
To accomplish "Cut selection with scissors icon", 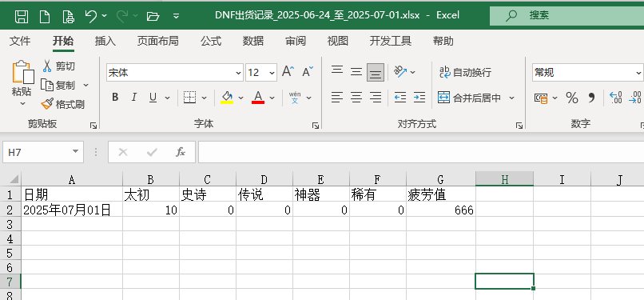I will tap(47, 66).
